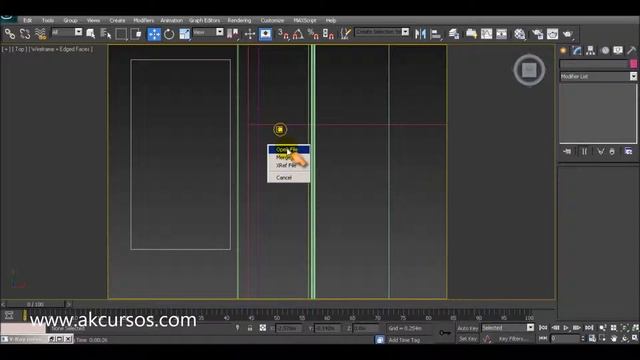This screenshot has height=360, width=640.
Task: Switch to Hierarchy command panel tab
Action: coord(591,50)
